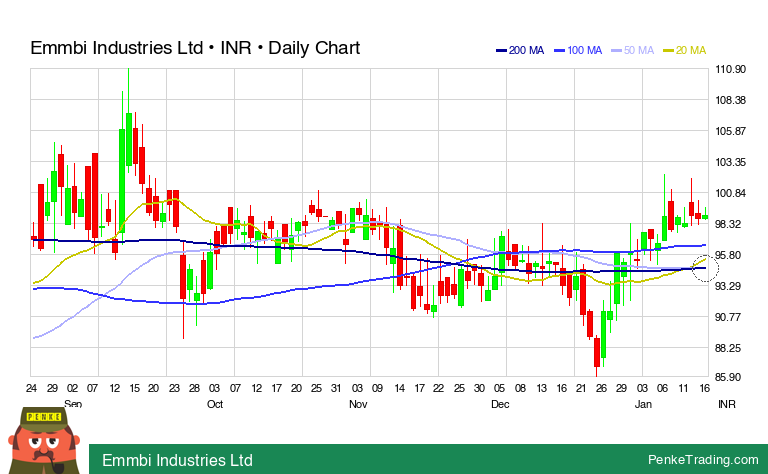Click the 85.90 price axis label
Screen dimensions: 768x474
pos(730,377)
